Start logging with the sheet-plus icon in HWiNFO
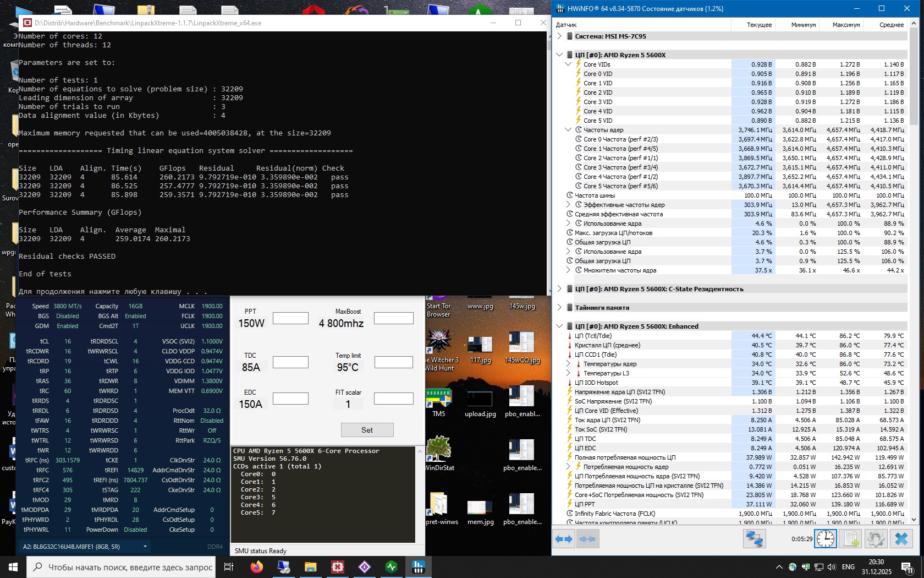 (851, 539)
